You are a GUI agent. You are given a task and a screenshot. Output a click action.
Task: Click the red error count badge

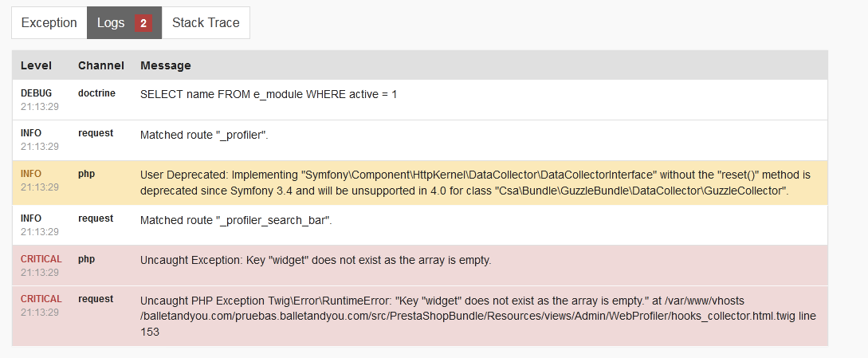coord(143,23)
